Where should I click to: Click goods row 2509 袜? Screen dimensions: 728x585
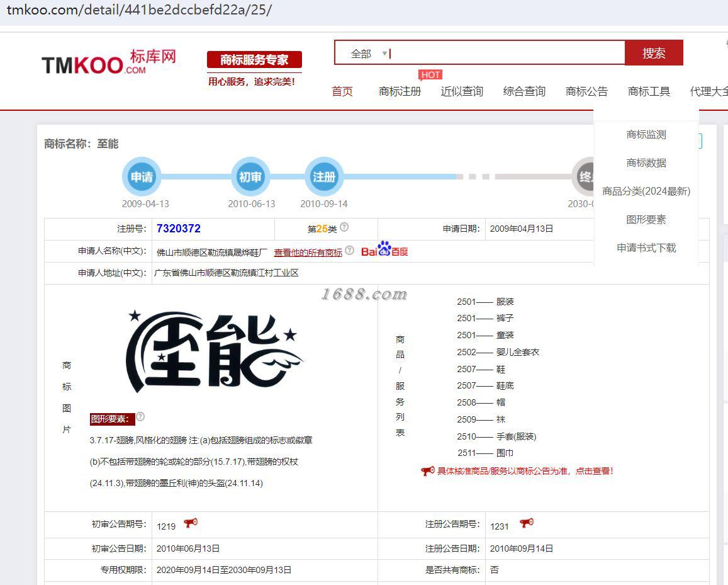point(481,419)
